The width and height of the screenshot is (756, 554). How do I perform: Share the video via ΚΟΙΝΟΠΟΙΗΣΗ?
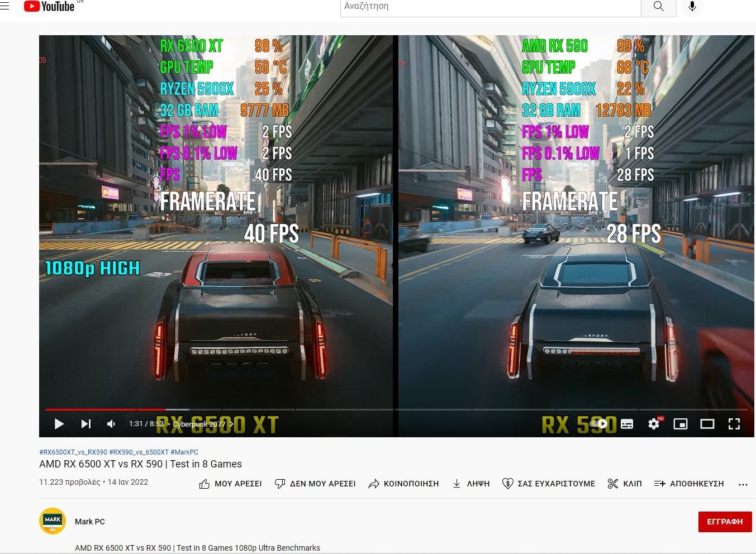pyautogui.click(x=403, y=484)
